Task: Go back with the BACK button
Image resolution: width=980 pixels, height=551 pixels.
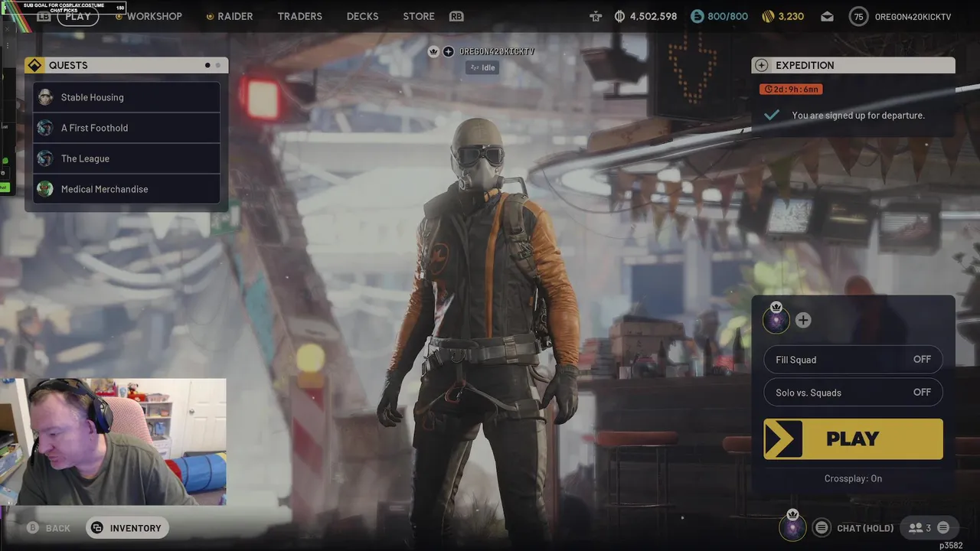Action: pos(49,528)
